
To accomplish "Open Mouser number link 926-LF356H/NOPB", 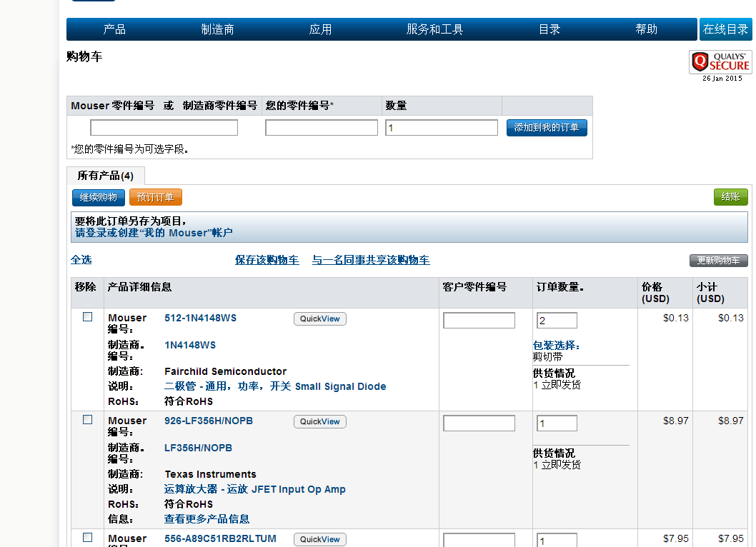I will click(x=208, y=421).
